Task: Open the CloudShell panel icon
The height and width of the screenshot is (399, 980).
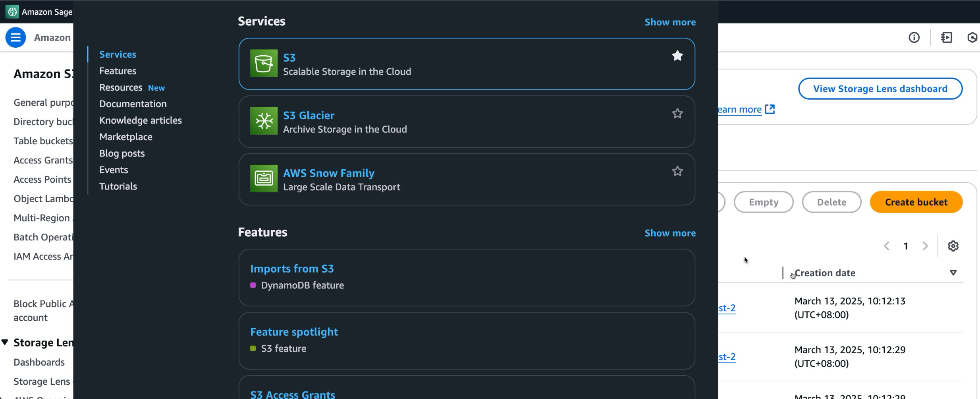Action: tap(946, 37)
